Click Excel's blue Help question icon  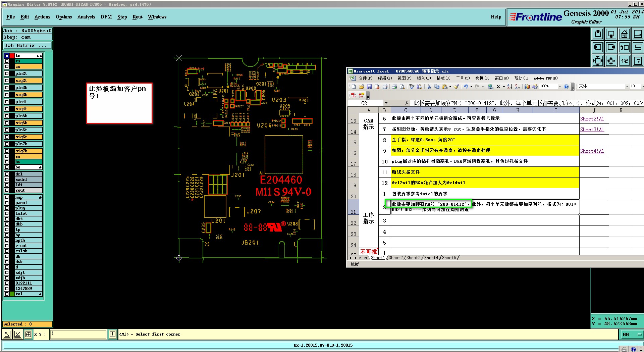pyautogui.click(x=566, y=87)
